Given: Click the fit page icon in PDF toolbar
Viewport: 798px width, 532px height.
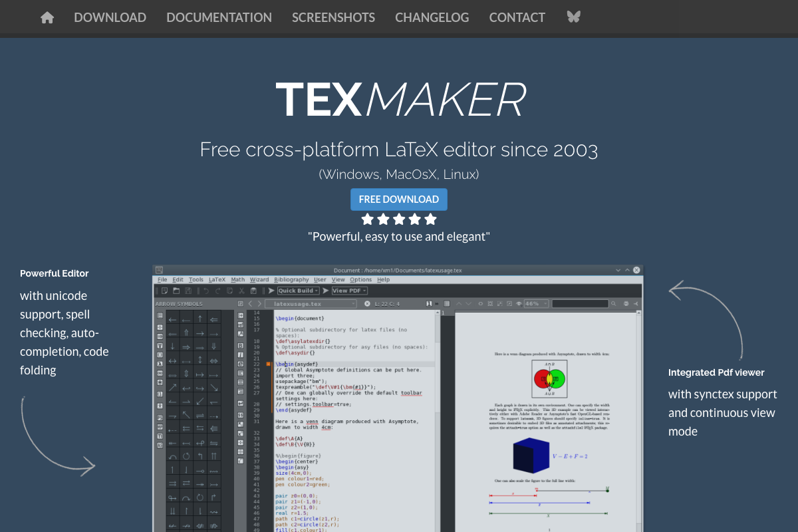Looking at the screenshot, I should point(490,304).
